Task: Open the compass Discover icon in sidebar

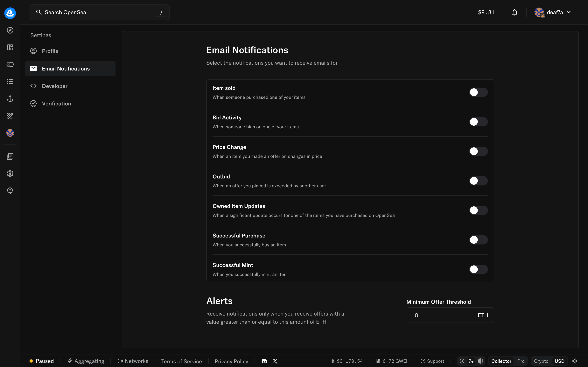Action: pyautogui.click(x=10, y=30)
